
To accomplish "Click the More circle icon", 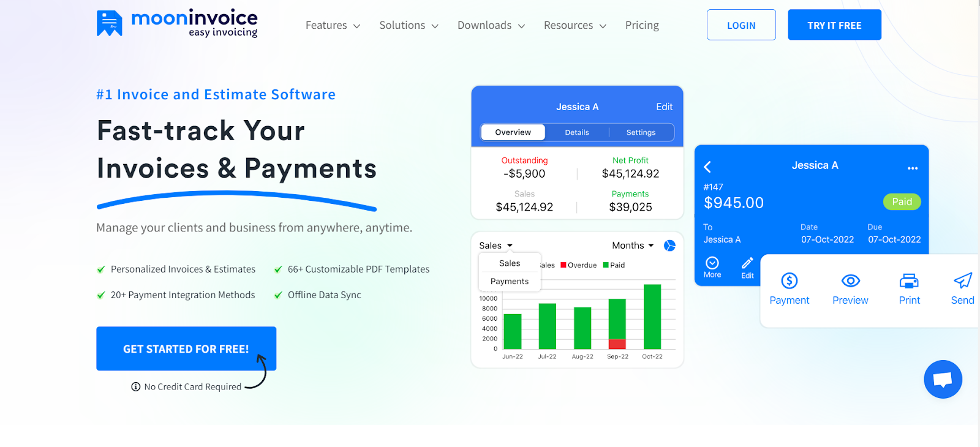I will [x=712, y=263].
